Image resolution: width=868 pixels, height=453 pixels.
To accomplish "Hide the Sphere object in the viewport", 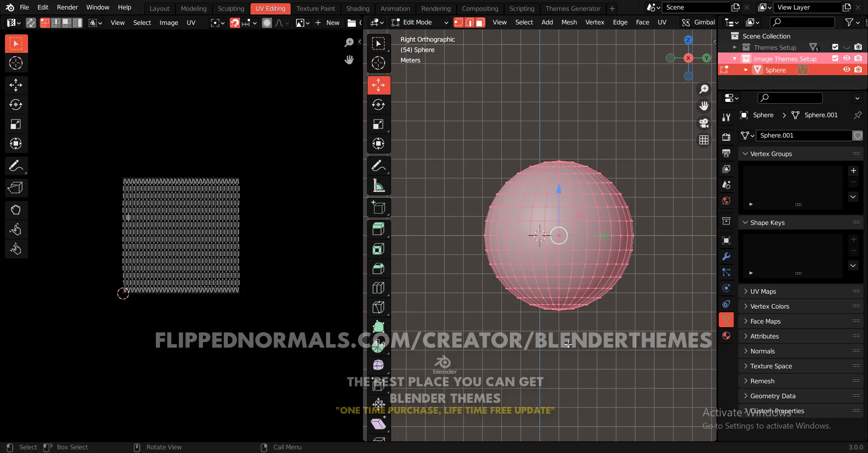I will [x=846, y=70].
